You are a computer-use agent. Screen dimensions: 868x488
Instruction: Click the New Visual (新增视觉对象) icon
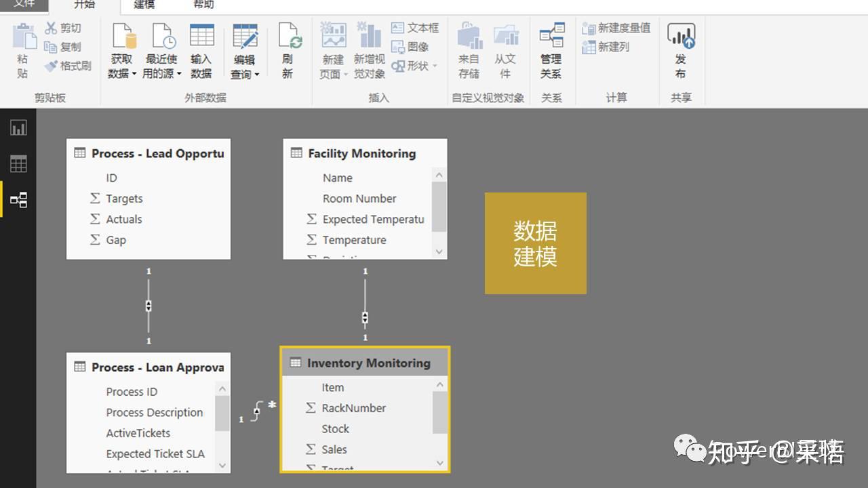coord(370,35)
